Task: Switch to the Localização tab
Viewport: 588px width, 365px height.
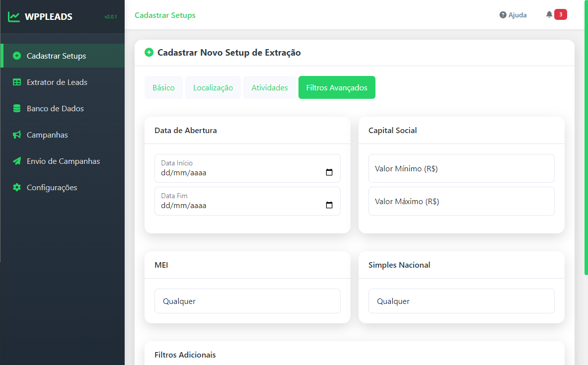Action: (213, 87)
